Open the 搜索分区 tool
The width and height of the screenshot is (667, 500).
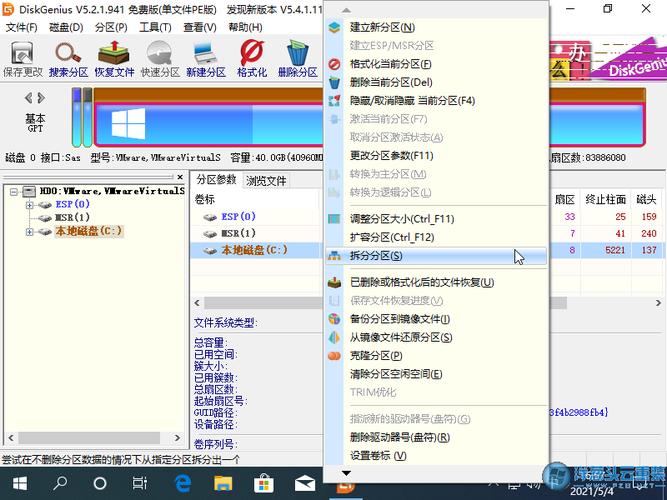pos(68,59)
